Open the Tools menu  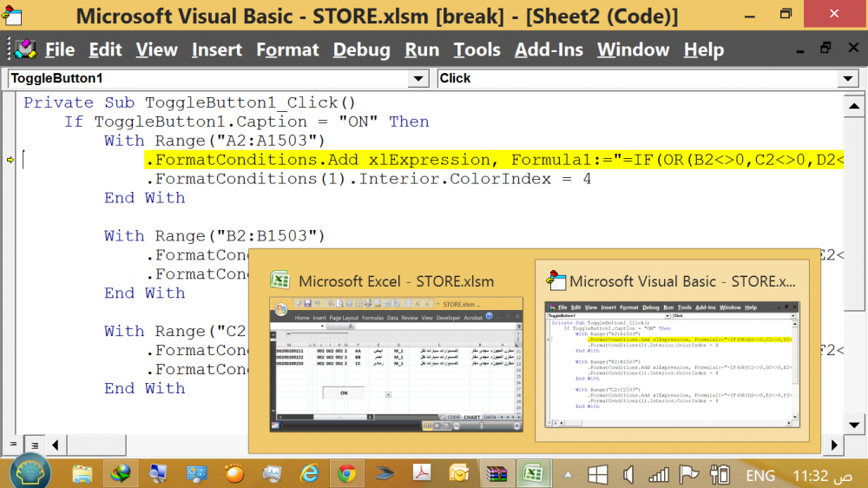tap(477, 49)
